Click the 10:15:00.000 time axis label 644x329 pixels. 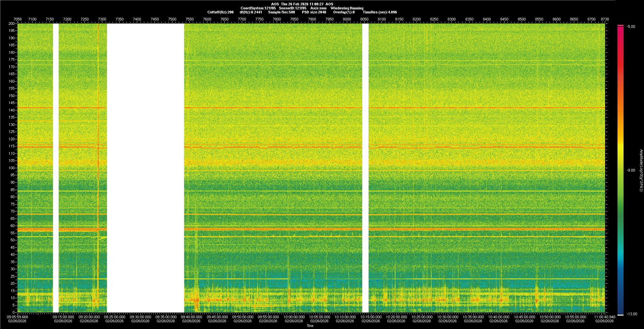[371, 317]
